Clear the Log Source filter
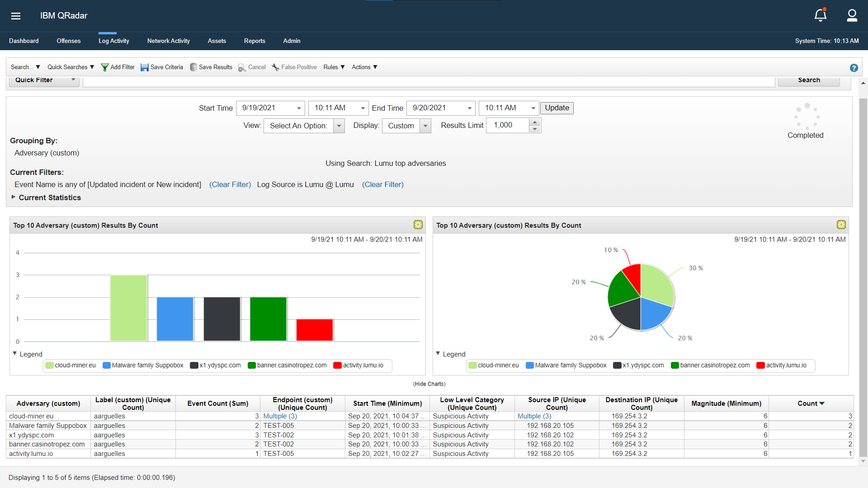The image size is (868, 488). [383, 185]
